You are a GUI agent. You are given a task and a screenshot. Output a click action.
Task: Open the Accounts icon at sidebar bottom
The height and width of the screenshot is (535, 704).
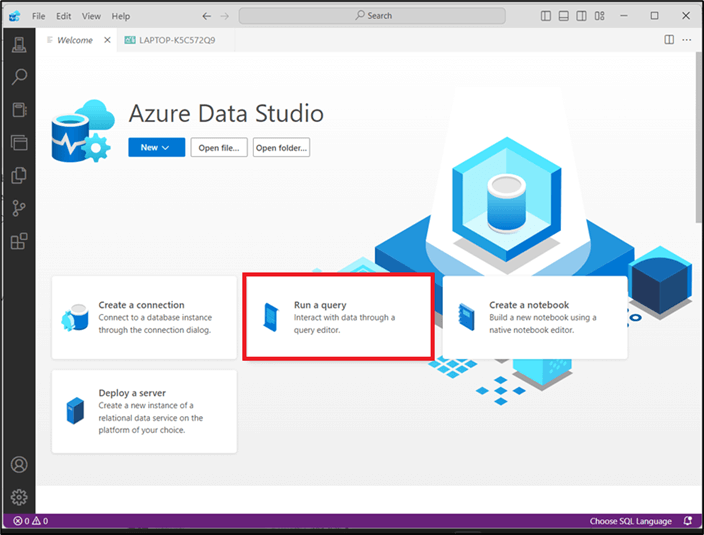point(19,465)
